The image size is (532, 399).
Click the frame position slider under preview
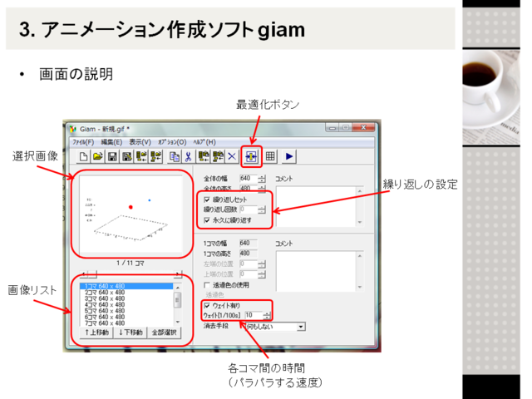pyautogui.click(x=126, y=273)
